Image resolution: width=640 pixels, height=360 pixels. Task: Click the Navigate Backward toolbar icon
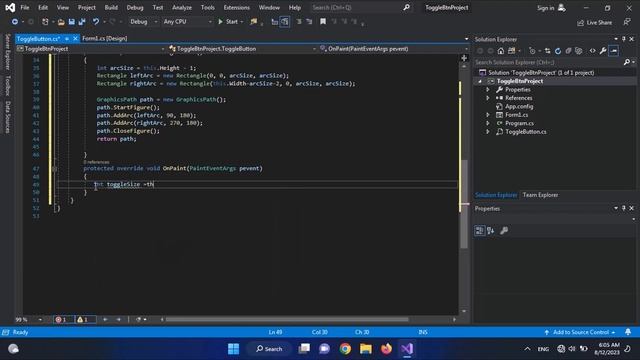[x=15, y=22]
